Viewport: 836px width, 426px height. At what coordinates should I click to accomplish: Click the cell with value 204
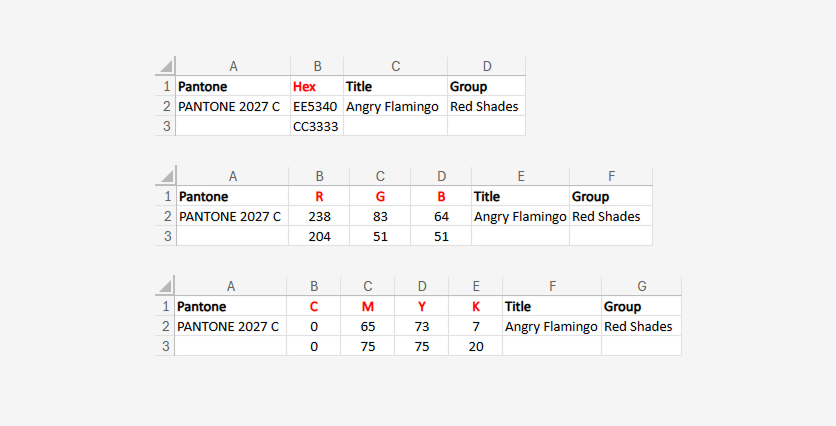319,236
